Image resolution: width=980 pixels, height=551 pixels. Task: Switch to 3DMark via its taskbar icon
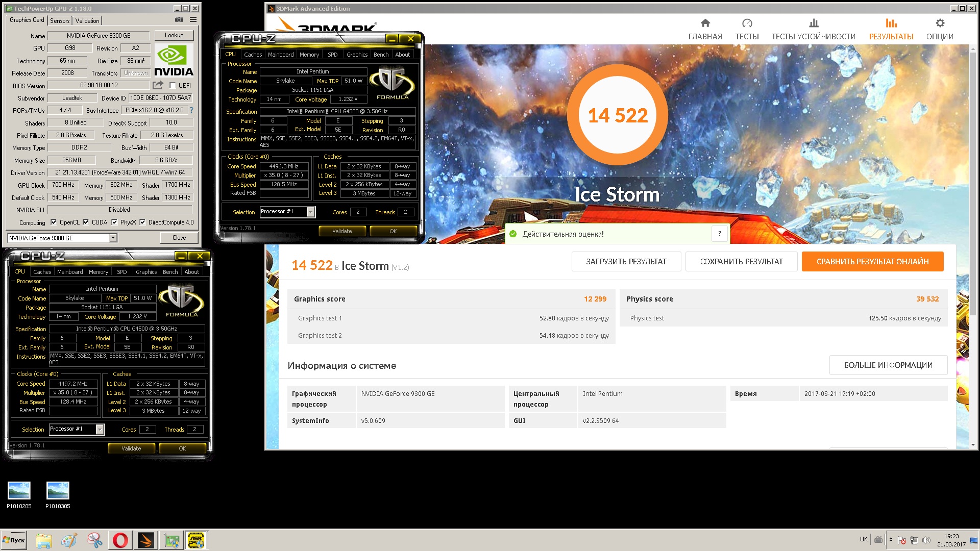(145, 540)
